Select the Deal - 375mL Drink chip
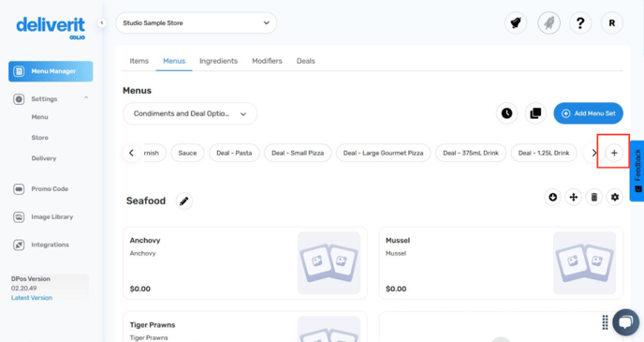 click(471, 153)
